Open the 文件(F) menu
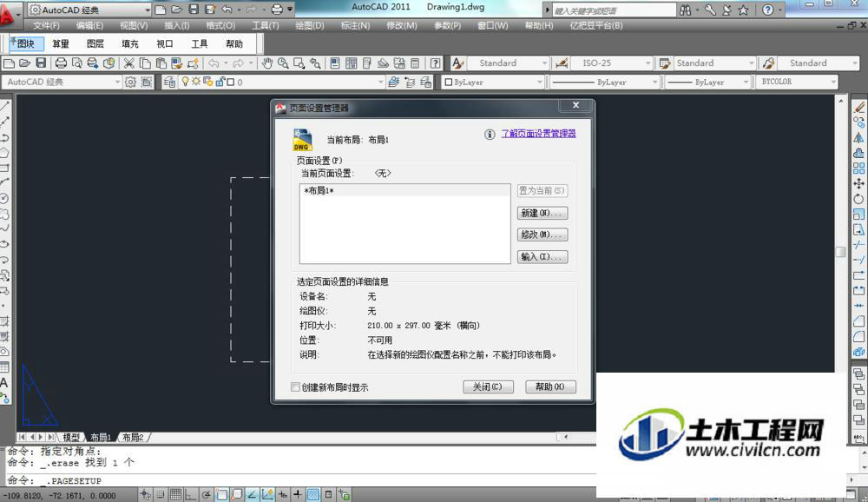This screenshot has width=868, height=502. [x=46, y=25]
